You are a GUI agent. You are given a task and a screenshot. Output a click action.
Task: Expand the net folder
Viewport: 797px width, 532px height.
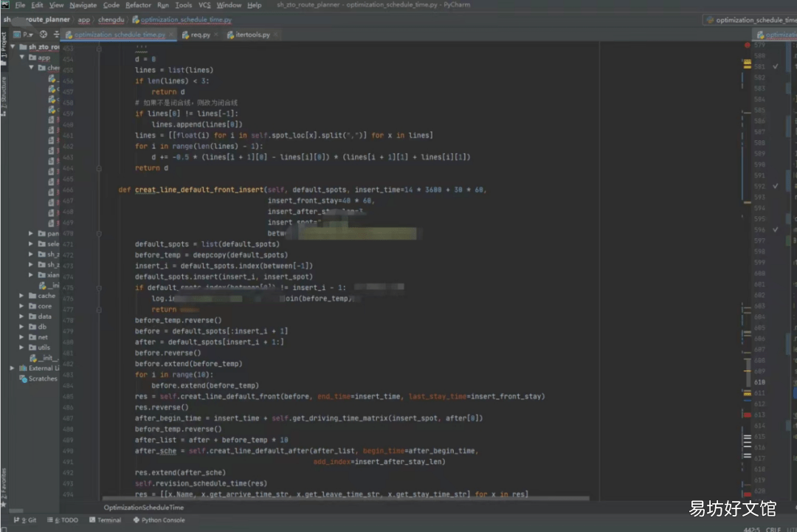click(21, 337)
